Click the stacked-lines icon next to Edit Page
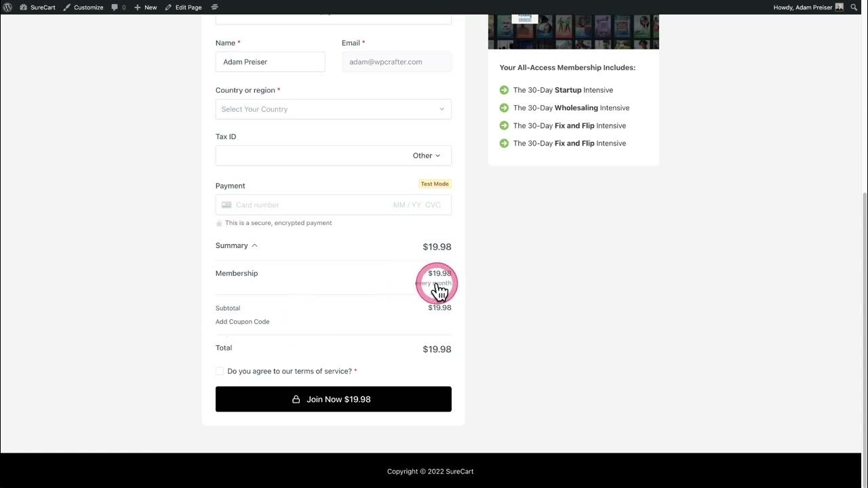This screenshot has width=868, height=488. point(215,7)
